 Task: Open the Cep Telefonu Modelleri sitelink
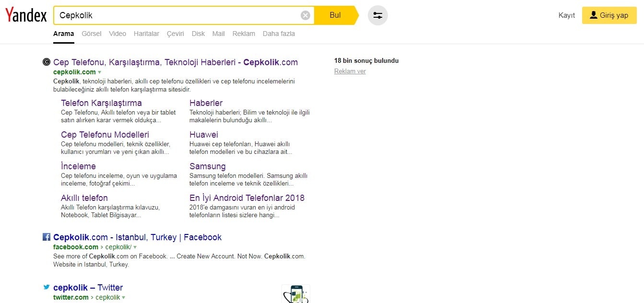point(105,135)
